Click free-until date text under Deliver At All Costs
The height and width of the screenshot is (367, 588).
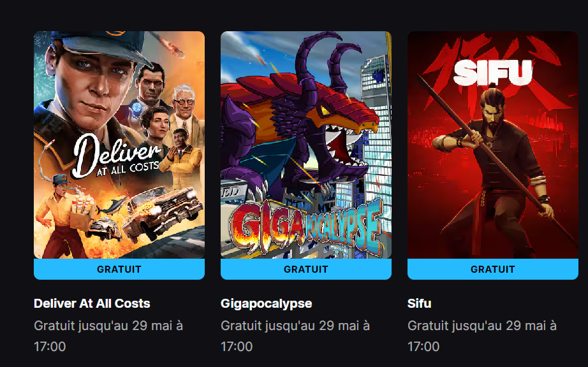108,336
